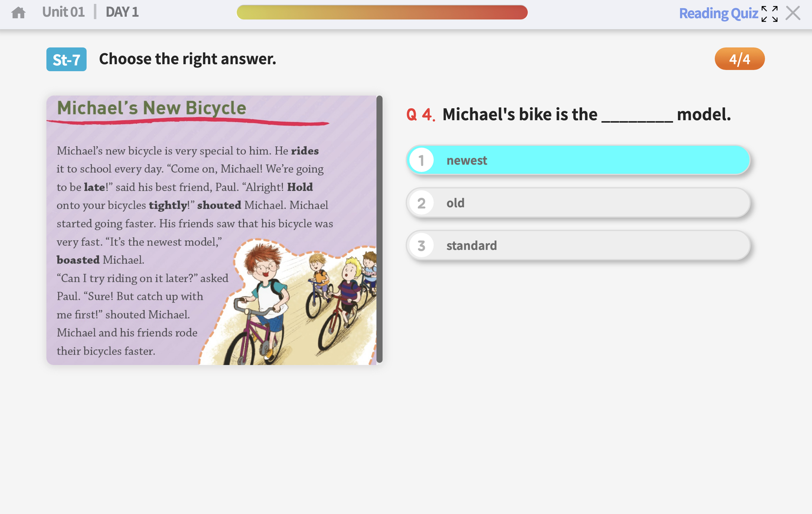Image resolution: width=812 pixels, height=514 pixels.
Task: Click the Home icon
Action: (18, 13)
